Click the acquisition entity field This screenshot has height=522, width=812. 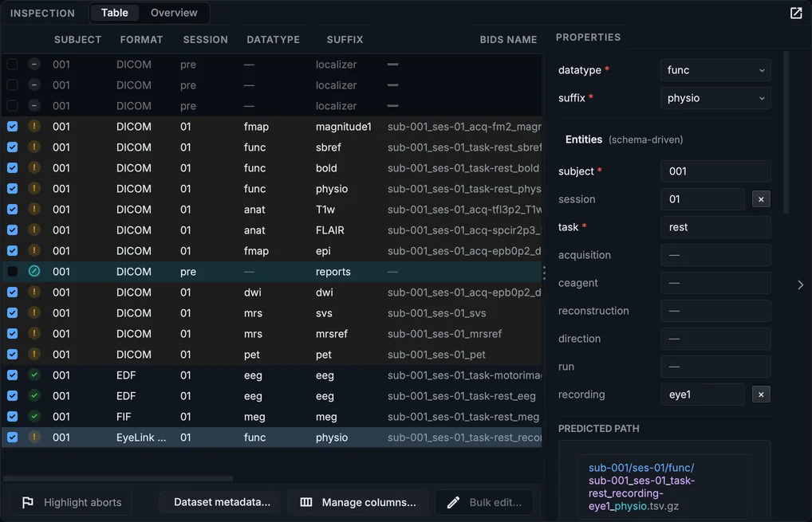click(715, 255)
